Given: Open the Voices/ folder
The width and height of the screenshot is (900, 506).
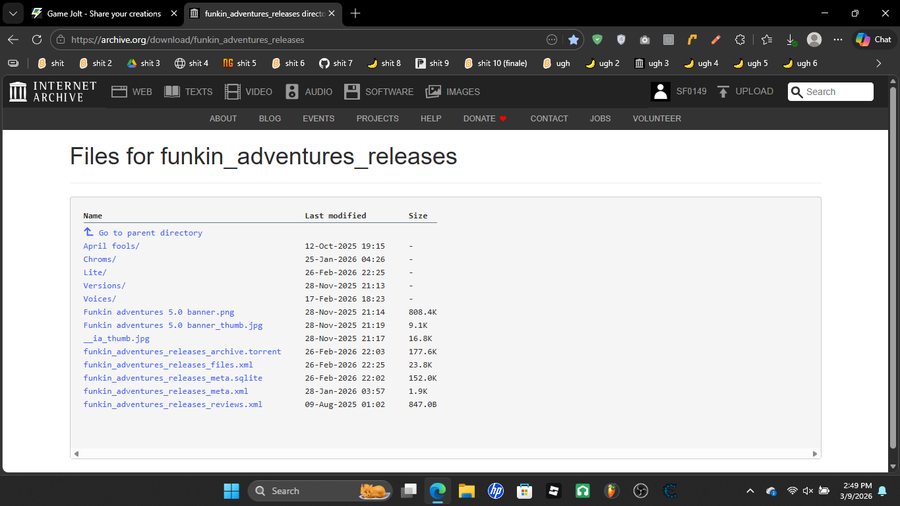Looking at the screenshot, I should 99,298.
